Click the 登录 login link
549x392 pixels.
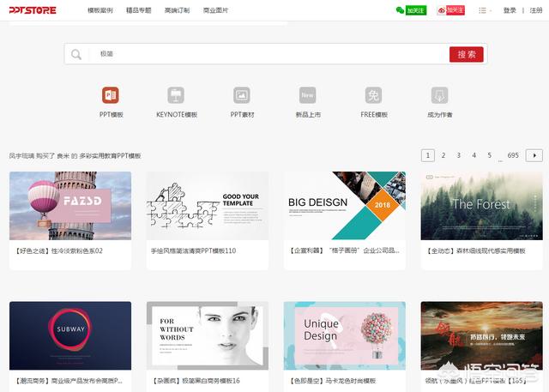(x=510, y=10)
